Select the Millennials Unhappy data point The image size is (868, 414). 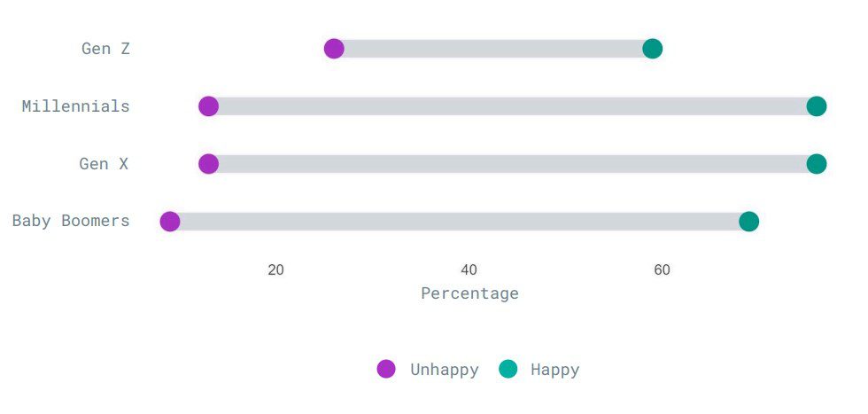pos(208,106)
